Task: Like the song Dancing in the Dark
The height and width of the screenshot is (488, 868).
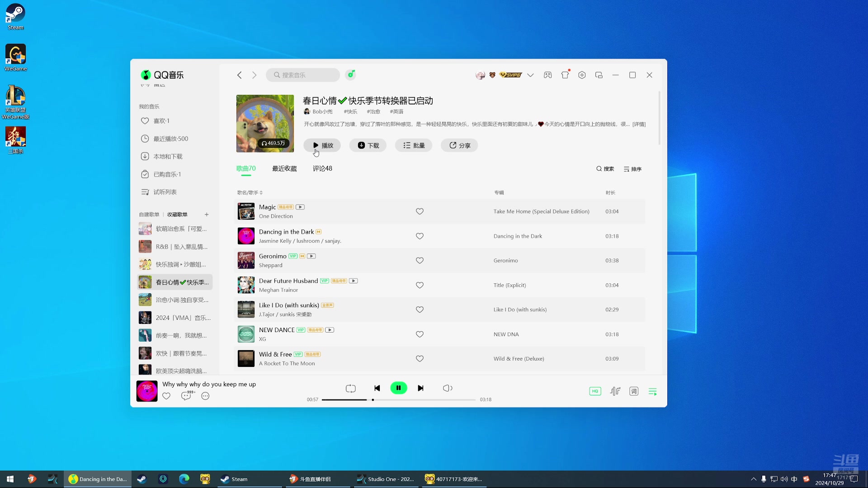Action: [420, 236]
